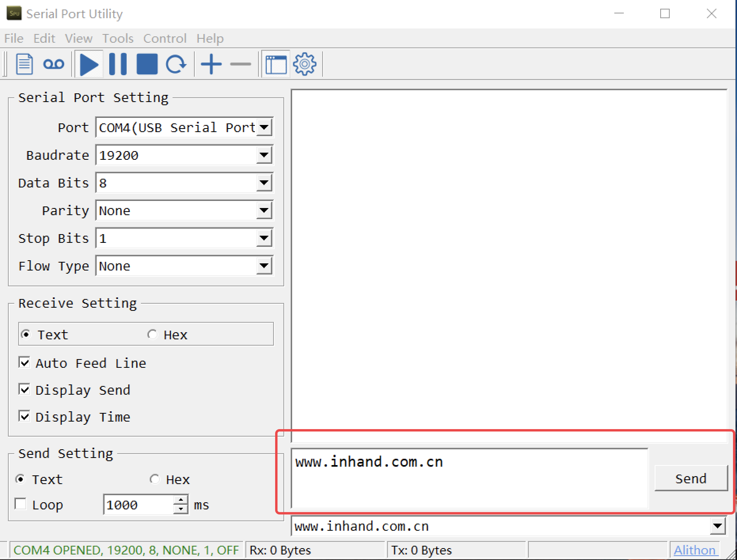This screenshot has height=560, width=737.
Task: Uncheck the Auto Feed Line checkbox
Action: [x=25, y=363]
